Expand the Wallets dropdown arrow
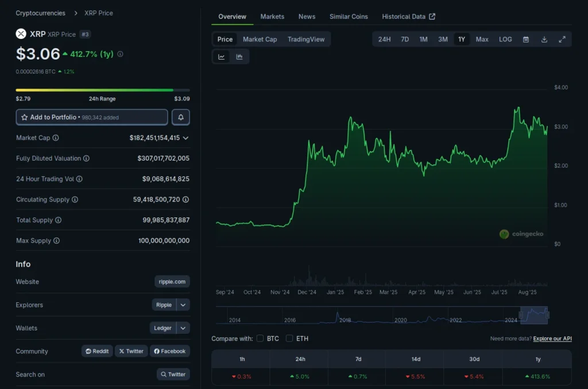Image resolution: width=588 pixels, height=389 pixels. 183,328
